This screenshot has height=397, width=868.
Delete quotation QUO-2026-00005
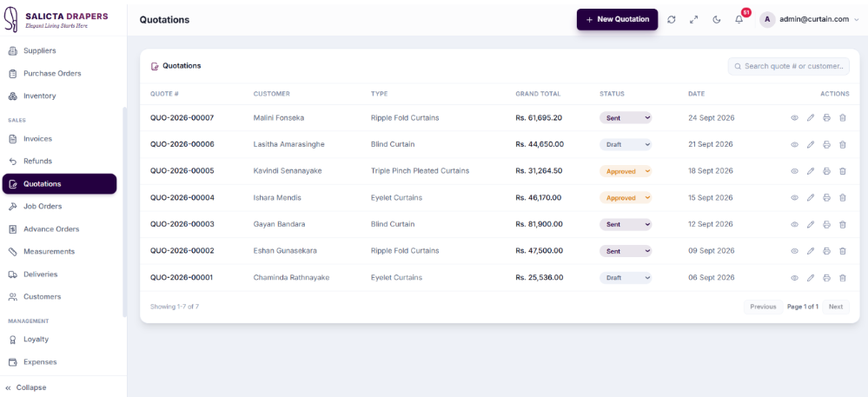(x=843, y=171)
